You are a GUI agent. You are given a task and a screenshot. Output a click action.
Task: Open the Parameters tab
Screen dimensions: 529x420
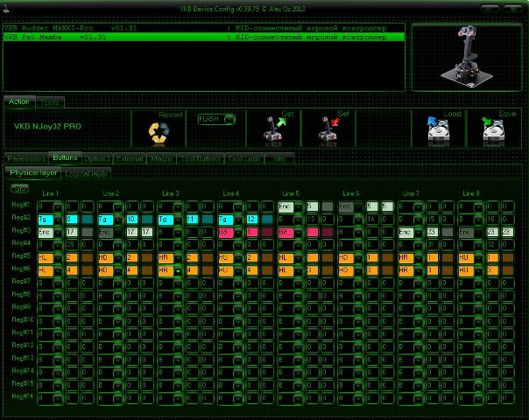click(x=25, y=158)
